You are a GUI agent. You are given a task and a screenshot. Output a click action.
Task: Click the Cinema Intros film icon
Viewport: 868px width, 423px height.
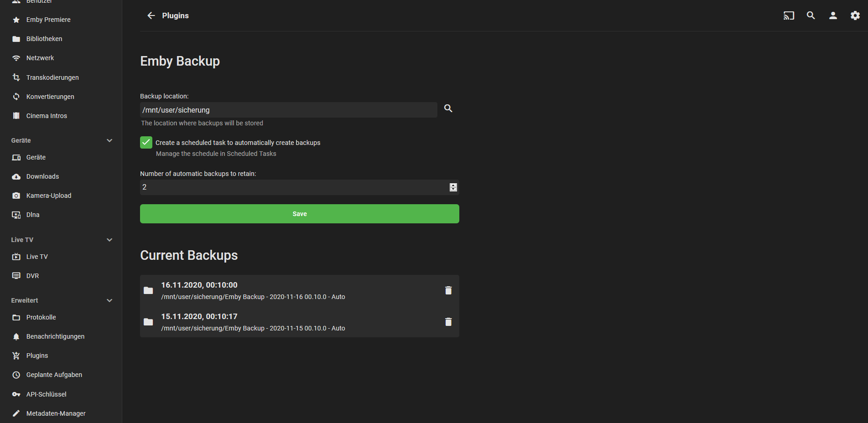(x=16, y=116)
